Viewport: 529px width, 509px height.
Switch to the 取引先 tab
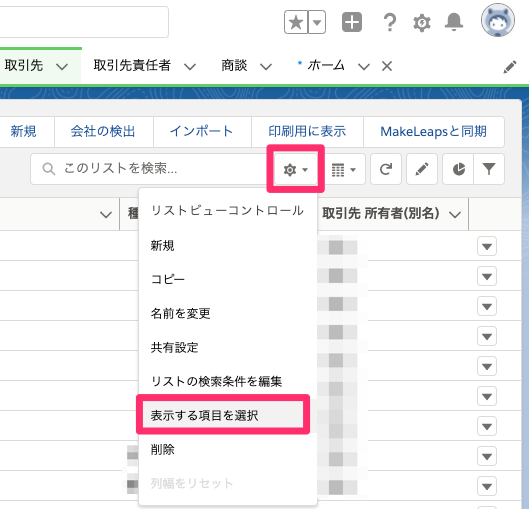(24, 65)
